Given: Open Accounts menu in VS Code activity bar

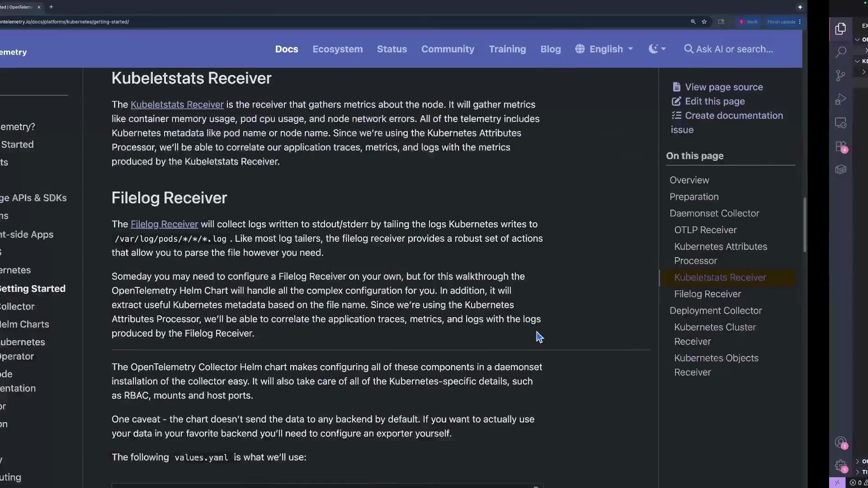Looking at the screenshot, I should (x=840, y=442).
